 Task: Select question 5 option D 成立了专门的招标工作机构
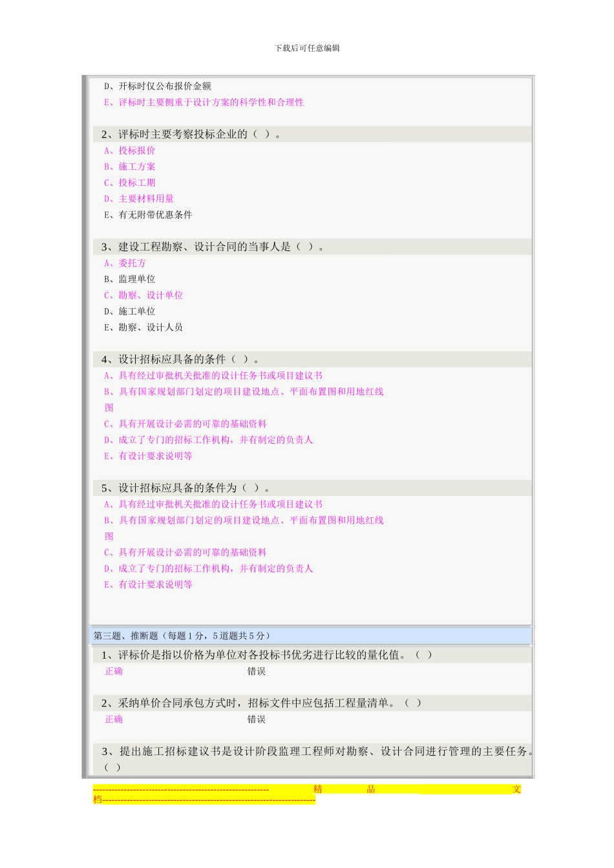[208, 568]
